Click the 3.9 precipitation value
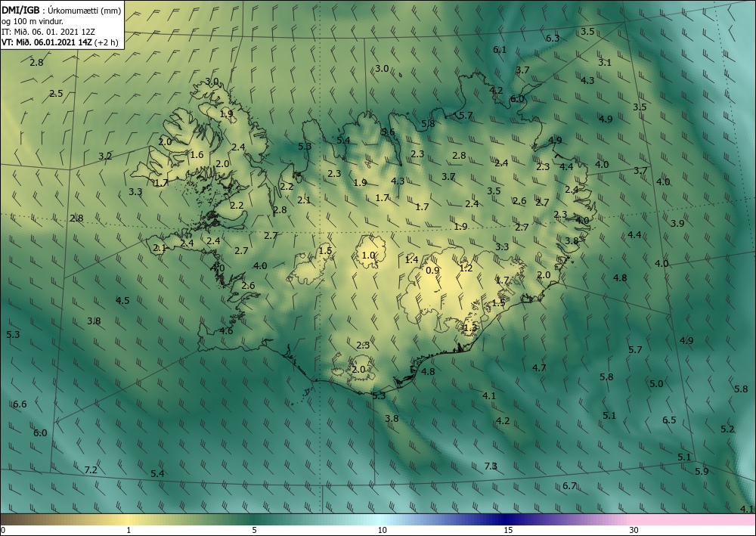Image resolution: width=756 pixels, height=536 pixels. point(677,223)
